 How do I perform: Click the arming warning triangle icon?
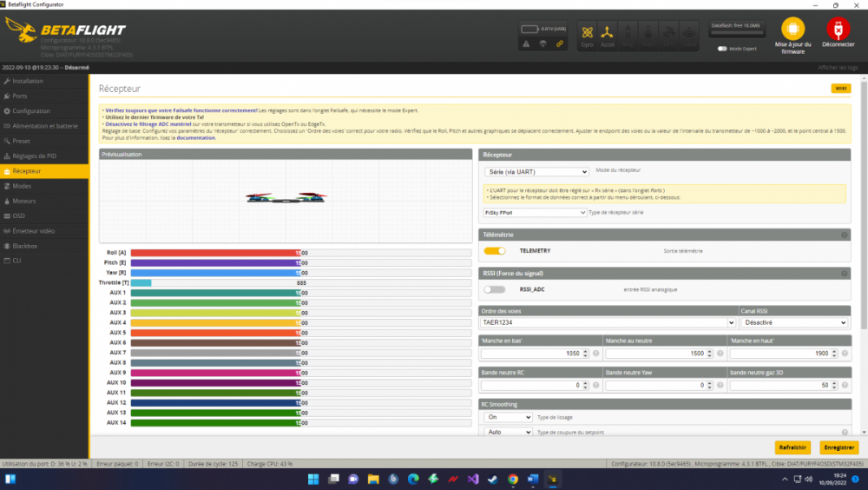click(x=526, y=43)
